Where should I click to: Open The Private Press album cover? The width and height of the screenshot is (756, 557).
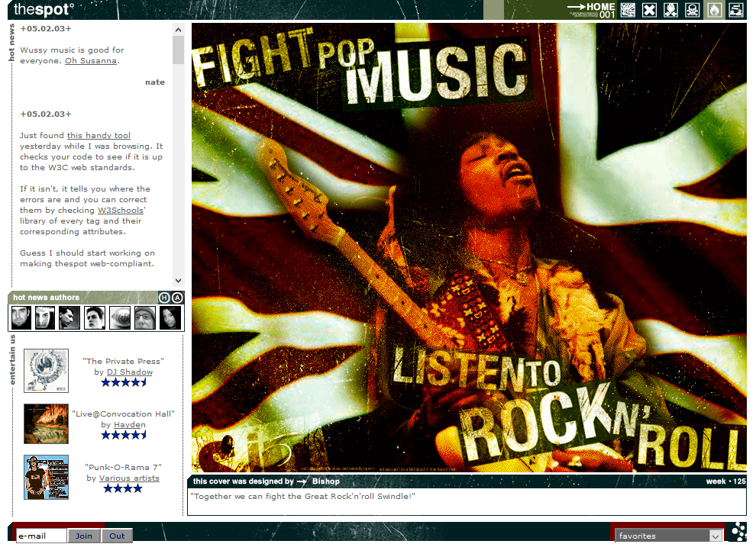click(46, 371)
